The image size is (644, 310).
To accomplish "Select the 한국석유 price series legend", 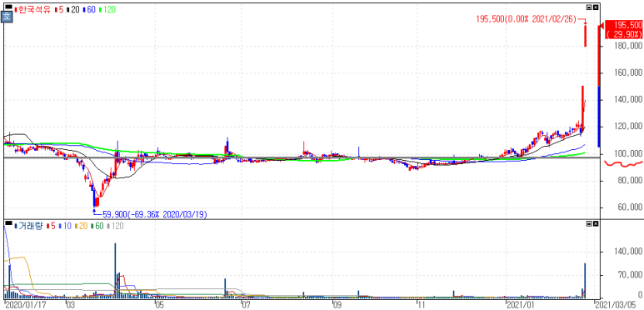I will coord(32,8).
